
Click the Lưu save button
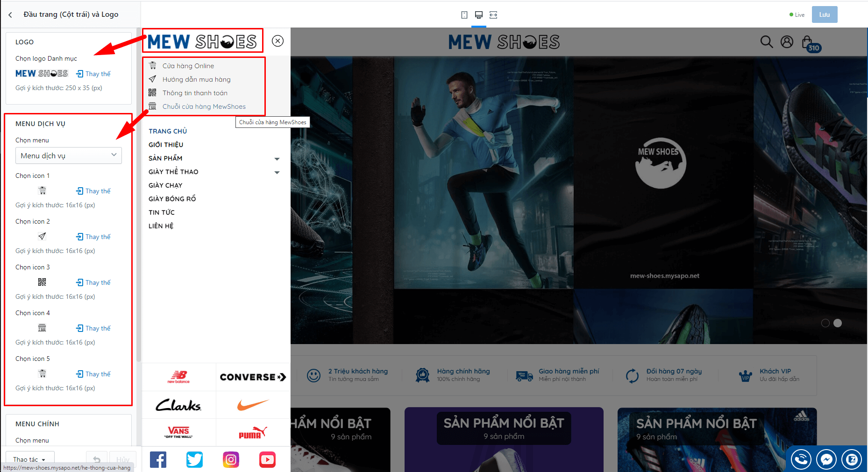tap(825, 14)
